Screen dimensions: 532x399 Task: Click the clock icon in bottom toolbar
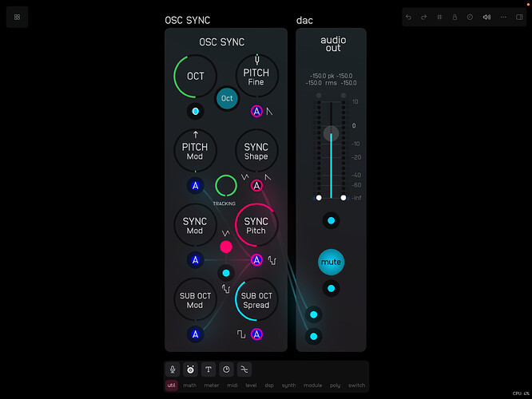pyautogui.click(x=226, y=369)
